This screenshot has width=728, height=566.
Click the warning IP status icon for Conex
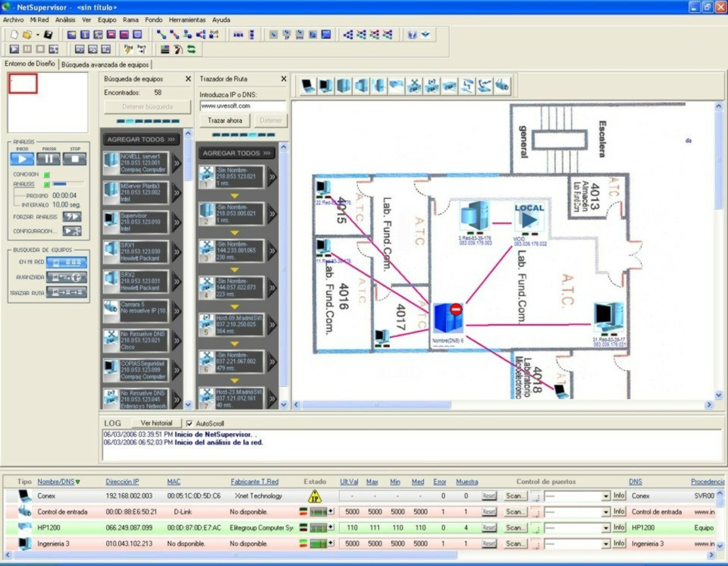point(315,497)
